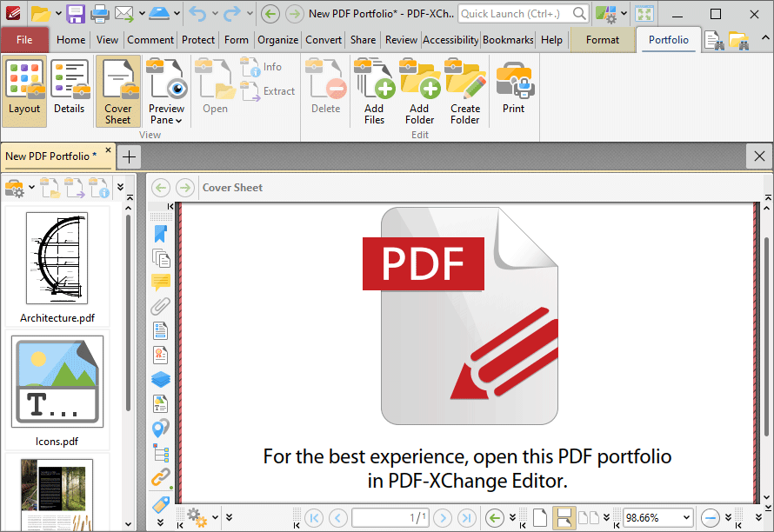
Task: Switch to the Comment ribbon tab
Action: 150,40
